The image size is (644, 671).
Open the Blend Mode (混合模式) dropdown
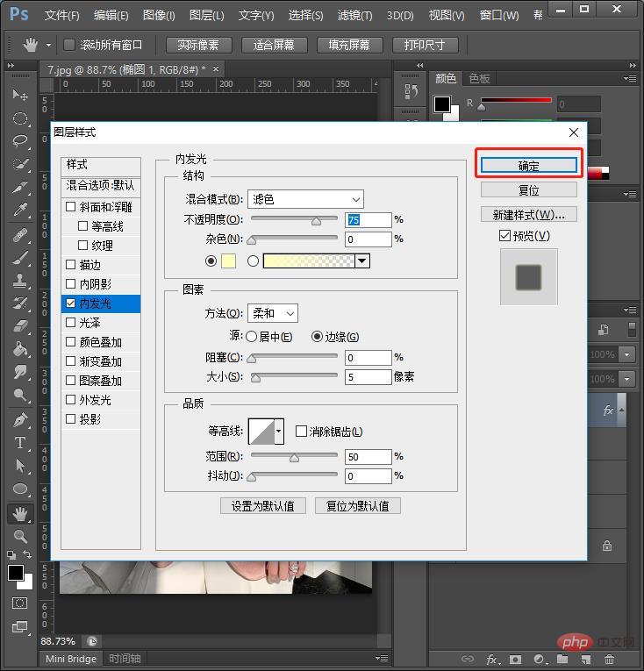coord(305,199)
